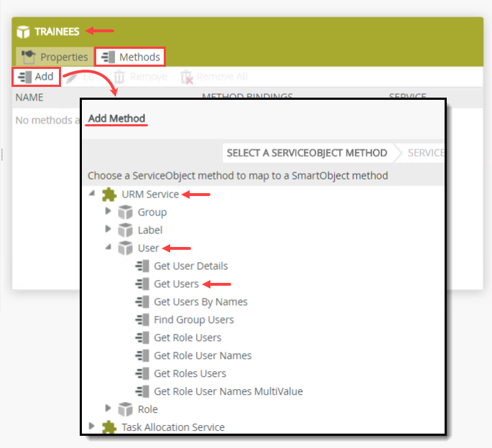Expand the Task Allocation Service node

click(92, 426)
